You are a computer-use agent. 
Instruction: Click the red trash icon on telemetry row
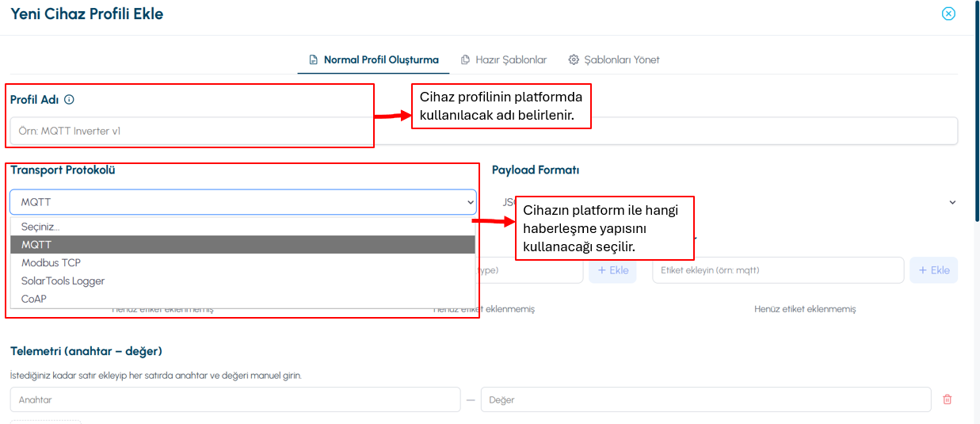(x=947, y=399)
